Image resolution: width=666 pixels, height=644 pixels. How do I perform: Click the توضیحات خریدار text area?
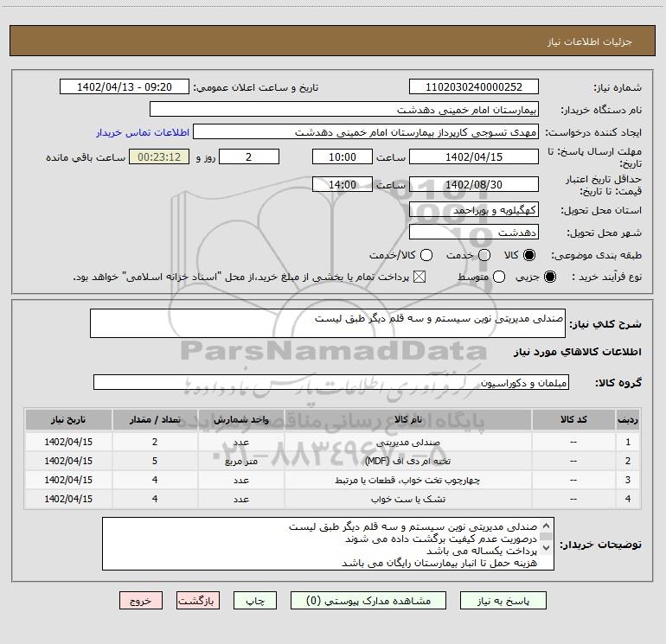pyautogui.click(x=328, y=544)
